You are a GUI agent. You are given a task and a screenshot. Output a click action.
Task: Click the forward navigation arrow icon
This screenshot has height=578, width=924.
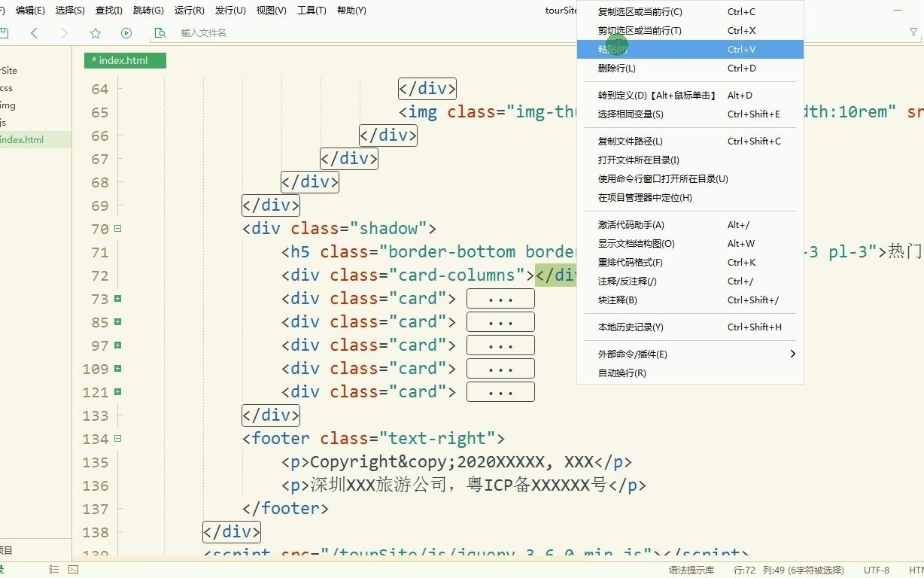coord(65,33)
